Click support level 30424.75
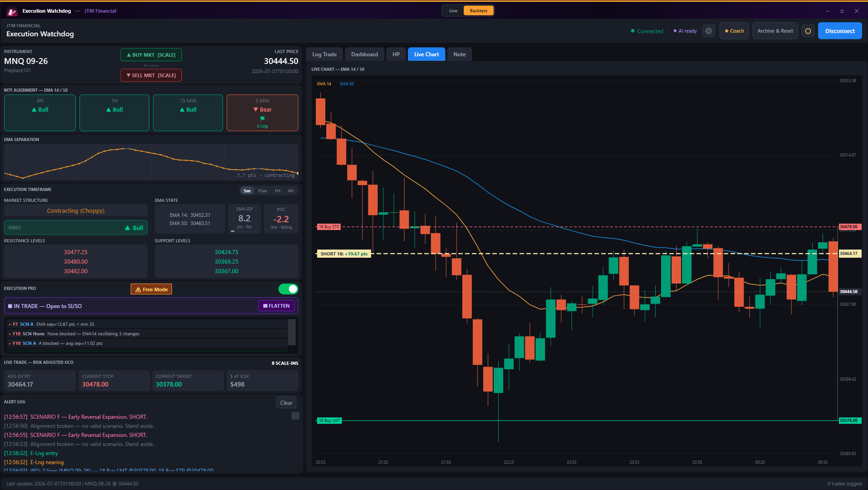This screenshot has height=490, width=868. click(226, 252)
